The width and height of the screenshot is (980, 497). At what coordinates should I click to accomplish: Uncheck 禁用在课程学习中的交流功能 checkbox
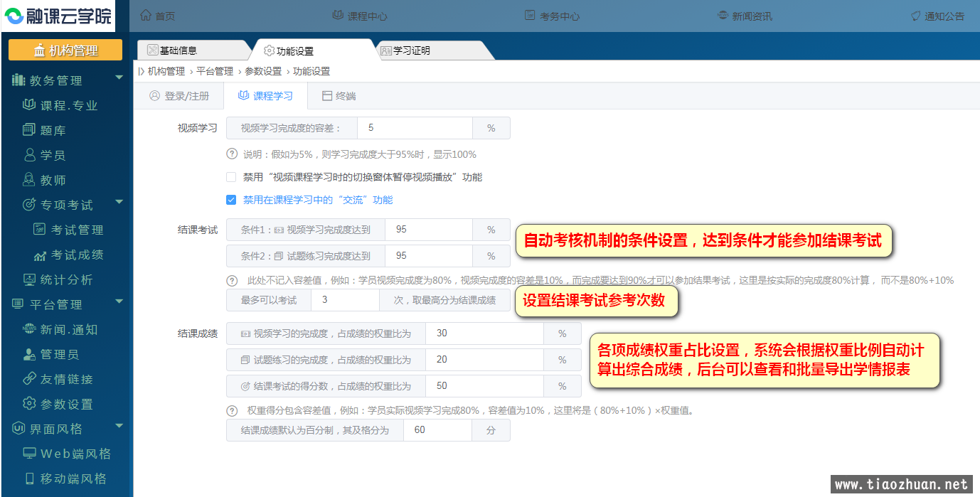(x=231, y=200)
